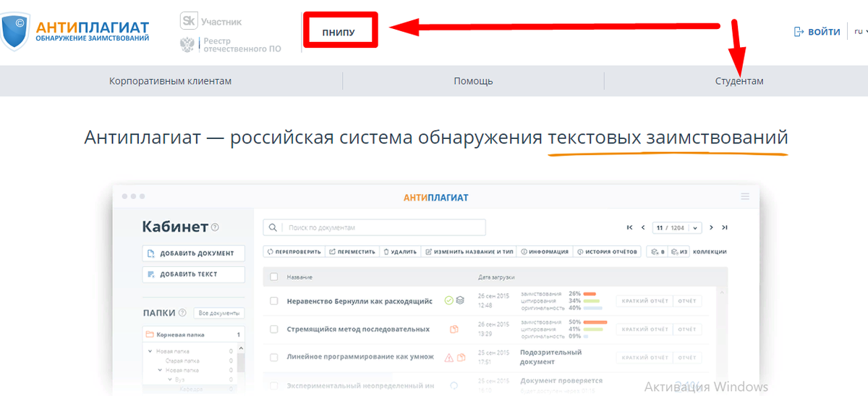Open ОТЧЁТ for Стремящийся метод

pyautogui.click(x=686, y=329)
